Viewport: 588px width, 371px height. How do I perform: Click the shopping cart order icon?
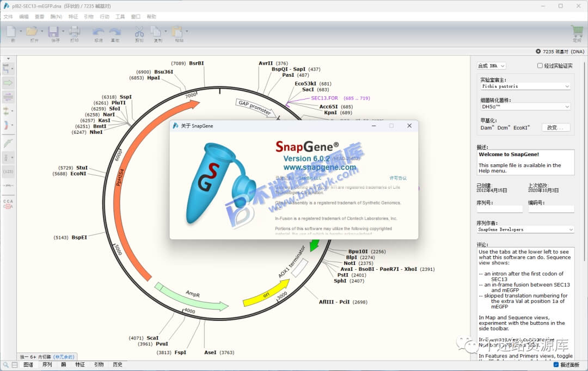click(x=577, y=32)
